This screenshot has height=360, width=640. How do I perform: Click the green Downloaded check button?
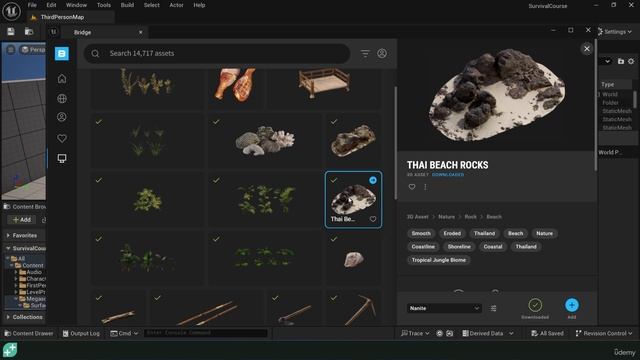(x=535, y=305)
